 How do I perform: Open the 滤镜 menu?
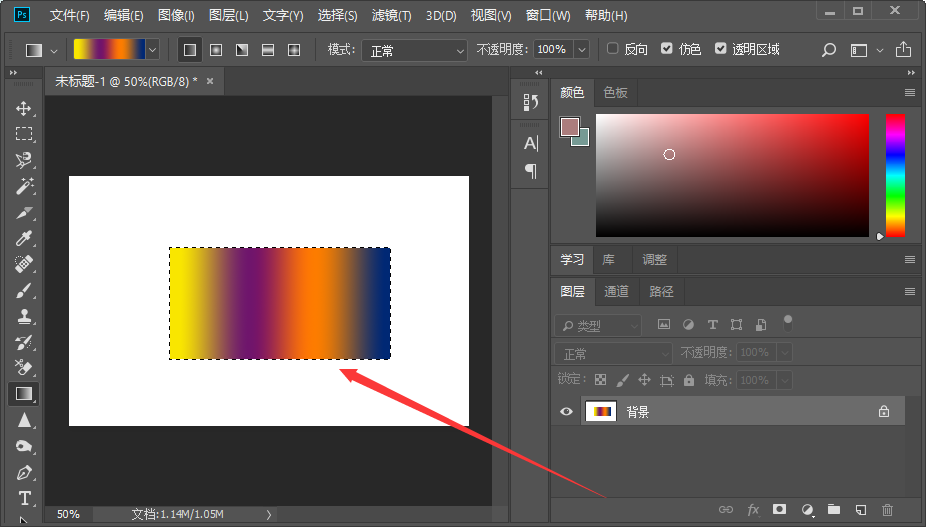click(392, 15)
